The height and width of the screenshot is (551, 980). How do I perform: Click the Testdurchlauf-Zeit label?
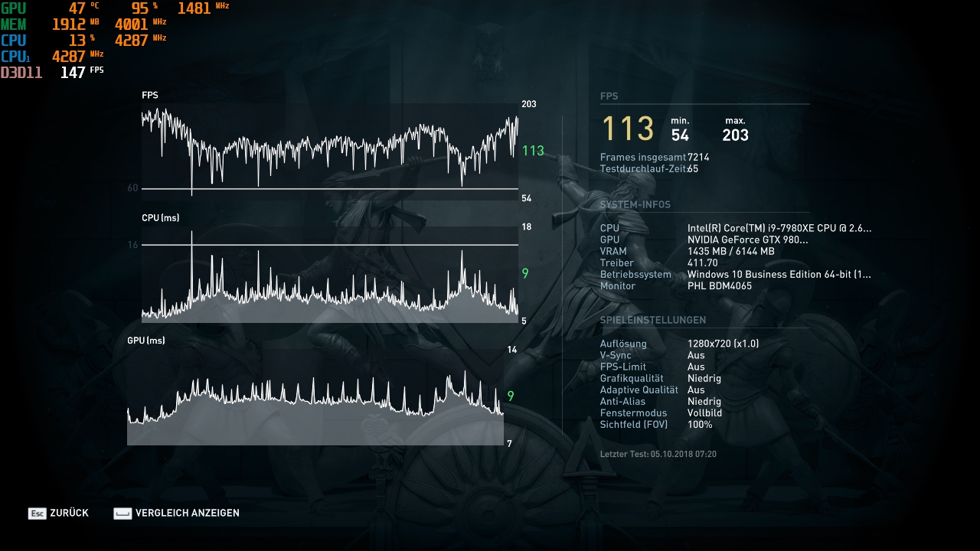point(643,169)
